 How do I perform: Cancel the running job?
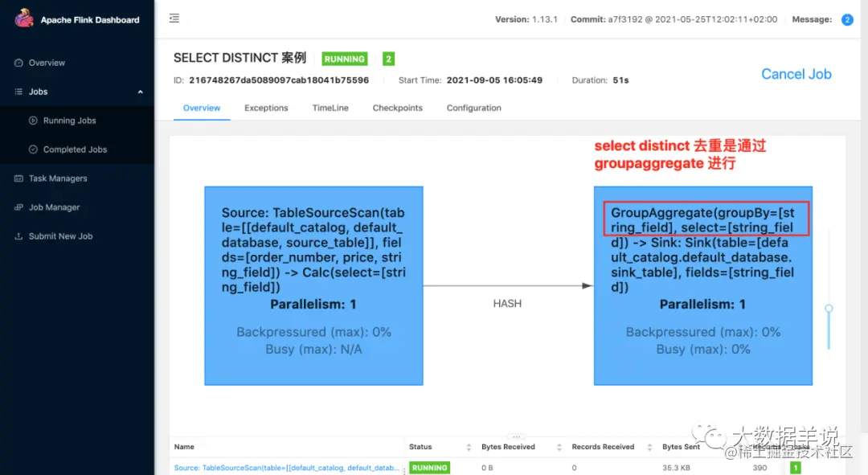point(796,74)
